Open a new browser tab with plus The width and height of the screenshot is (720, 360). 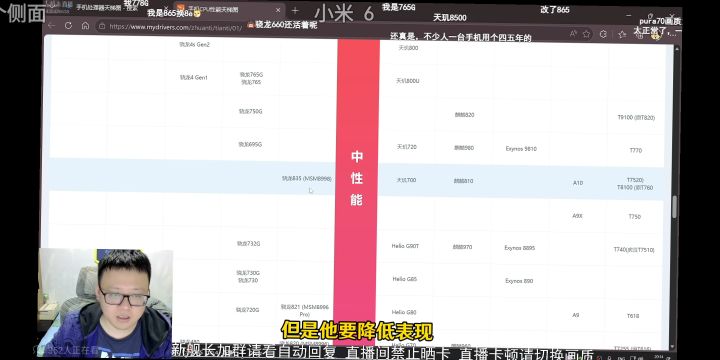295,10
